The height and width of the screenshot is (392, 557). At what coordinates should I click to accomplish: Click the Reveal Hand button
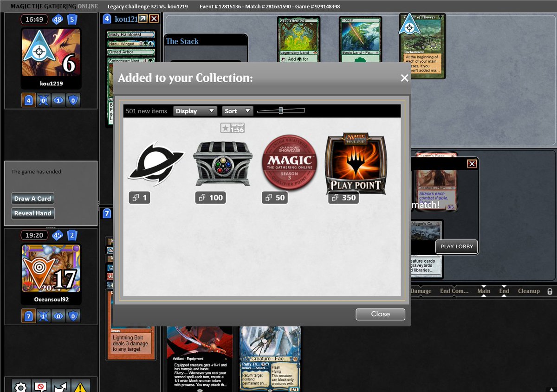point(32,213)
